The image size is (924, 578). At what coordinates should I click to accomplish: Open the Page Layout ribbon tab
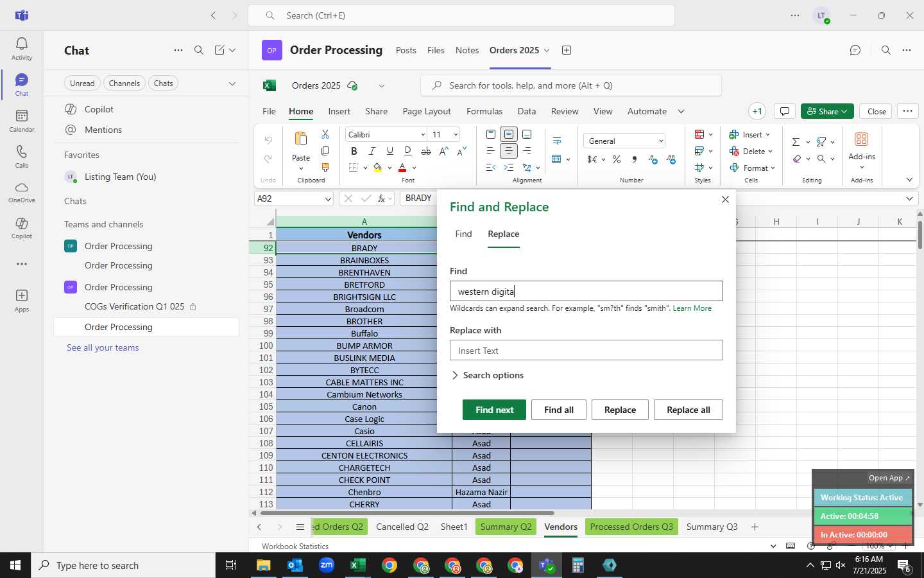[x=427, y=111]
